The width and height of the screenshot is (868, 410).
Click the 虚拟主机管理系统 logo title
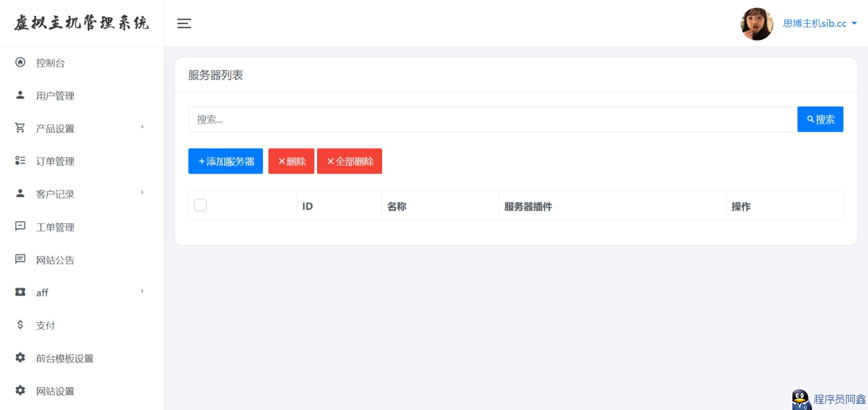(x=82, y=23)
